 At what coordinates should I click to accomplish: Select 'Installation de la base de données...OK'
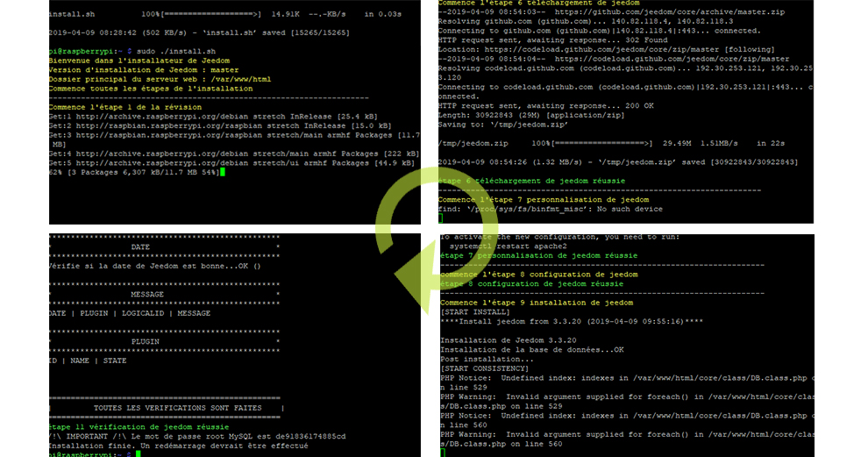point(532,350)
